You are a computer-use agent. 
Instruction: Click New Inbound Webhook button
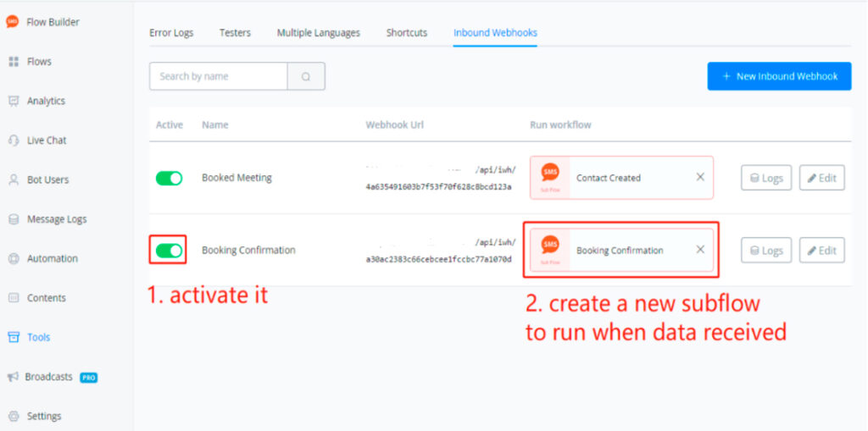[x=780, y=76]
